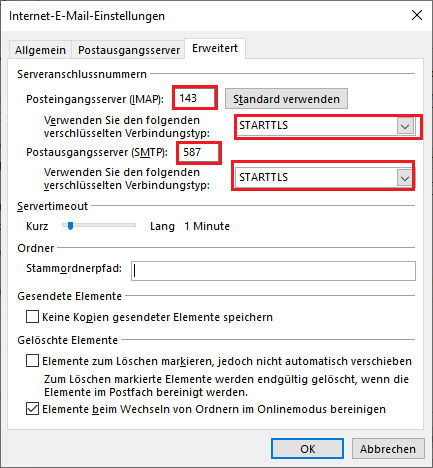Click the Servertimeout slider handle
This screenshot has width=433, height=468.
click(x=70, y=226)
